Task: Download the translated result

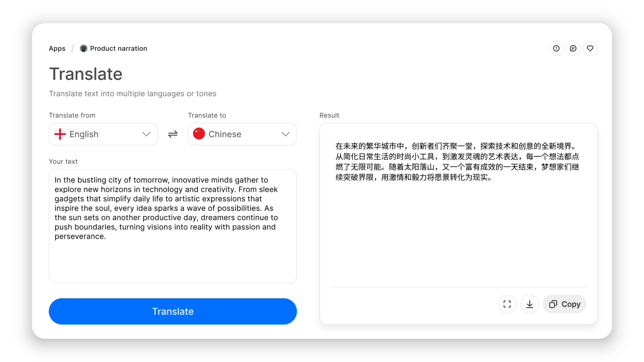Action: click(530, 304)
